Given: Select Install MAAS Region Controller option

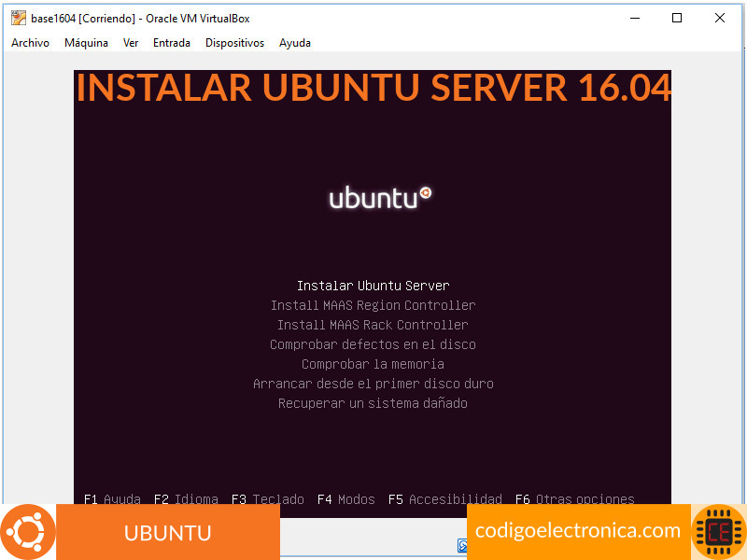Looking at the screenshot, I should (x=373, y=305).
